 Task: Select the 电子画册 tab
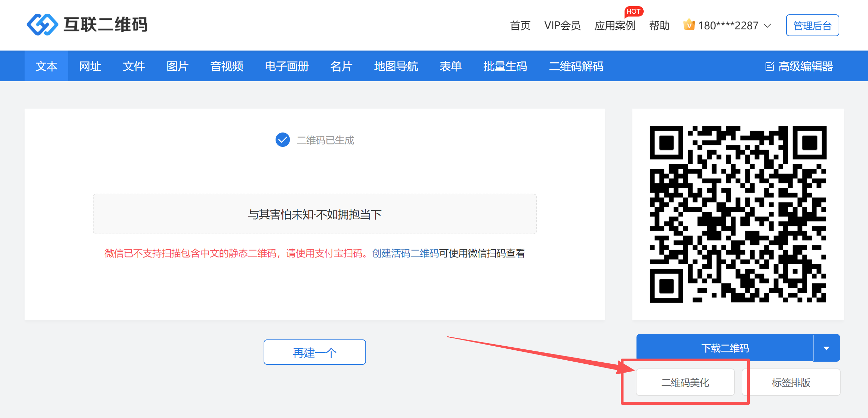[286, 66]
